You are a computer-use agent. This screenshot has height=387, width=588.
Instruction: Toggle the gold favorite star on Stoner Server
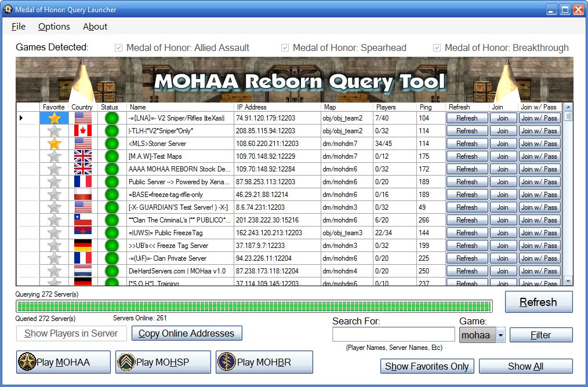click(53, 143)
